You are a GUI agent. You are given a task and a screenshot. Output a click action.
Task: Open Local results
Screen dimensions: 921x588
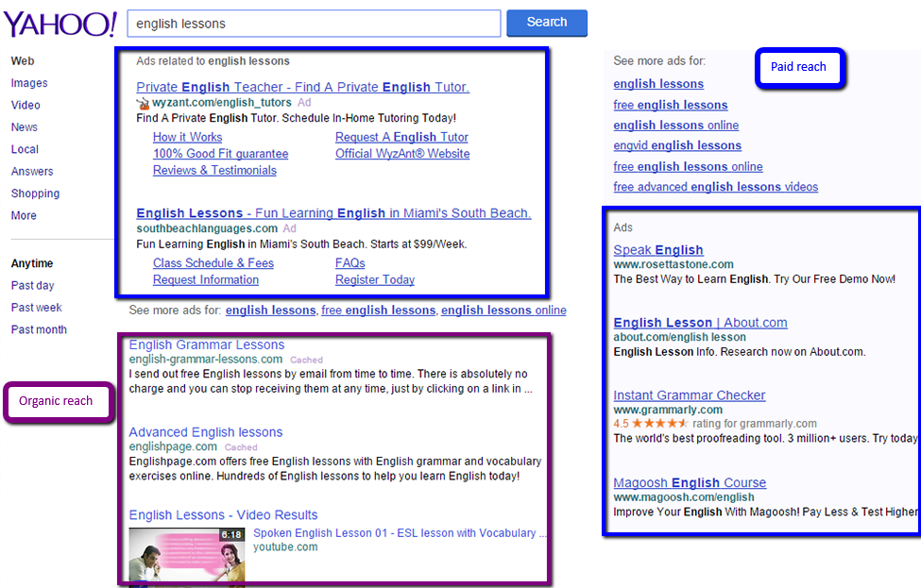(x=25, y=150)
